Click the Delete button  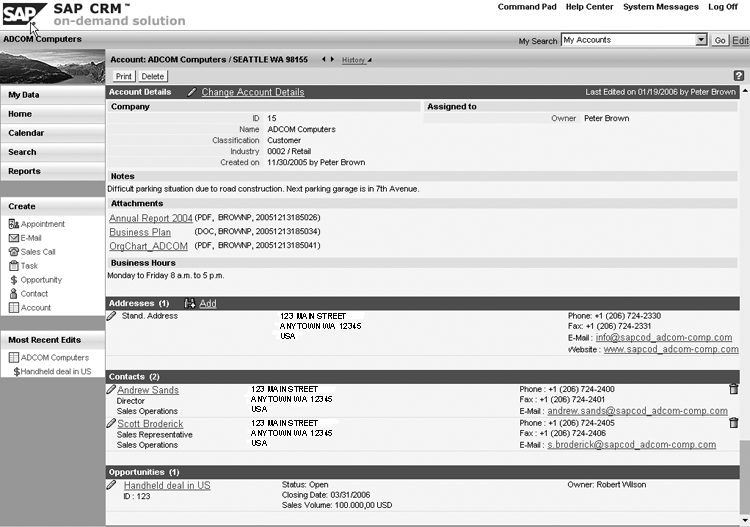[x=153, y=76]
